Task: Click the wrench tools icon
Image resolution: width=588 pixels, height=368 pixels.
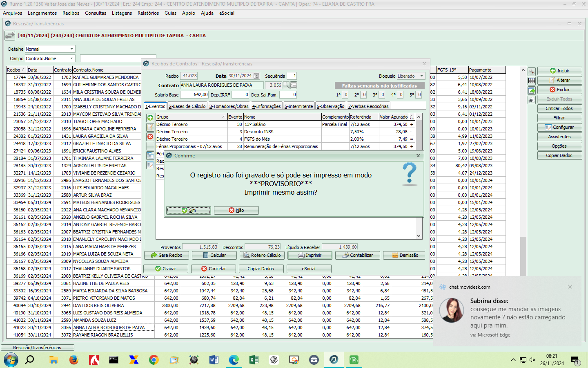Action: [532, 72]
